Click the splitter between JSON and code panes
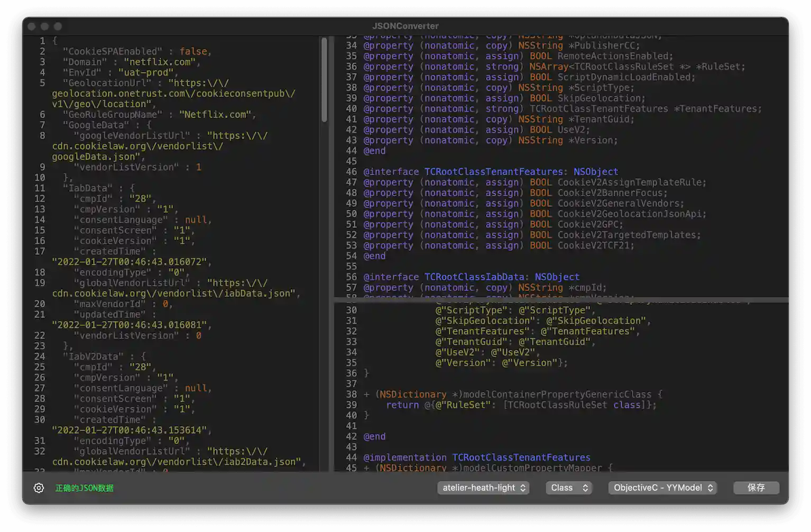Screen dimensions: 811x532 (331, 254)
